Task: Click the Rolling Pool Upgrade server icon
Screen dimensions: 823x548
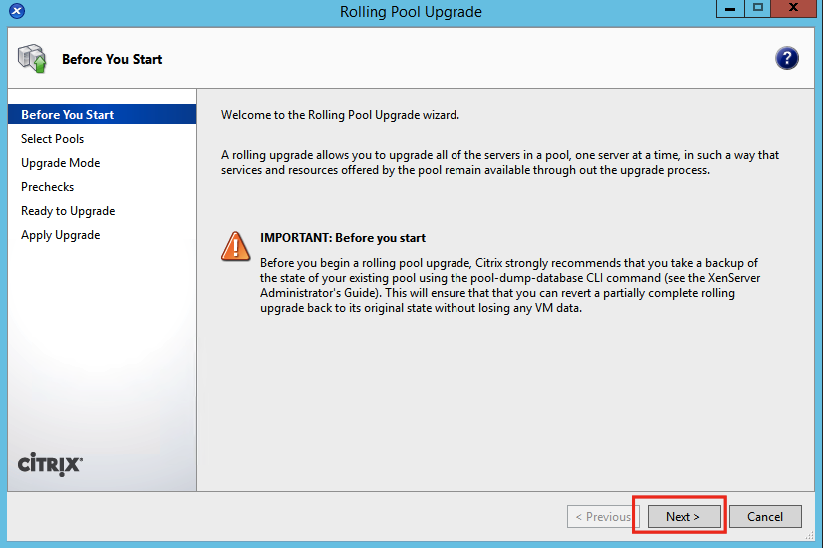Action: pyautogui.click(x=32, y=58)
